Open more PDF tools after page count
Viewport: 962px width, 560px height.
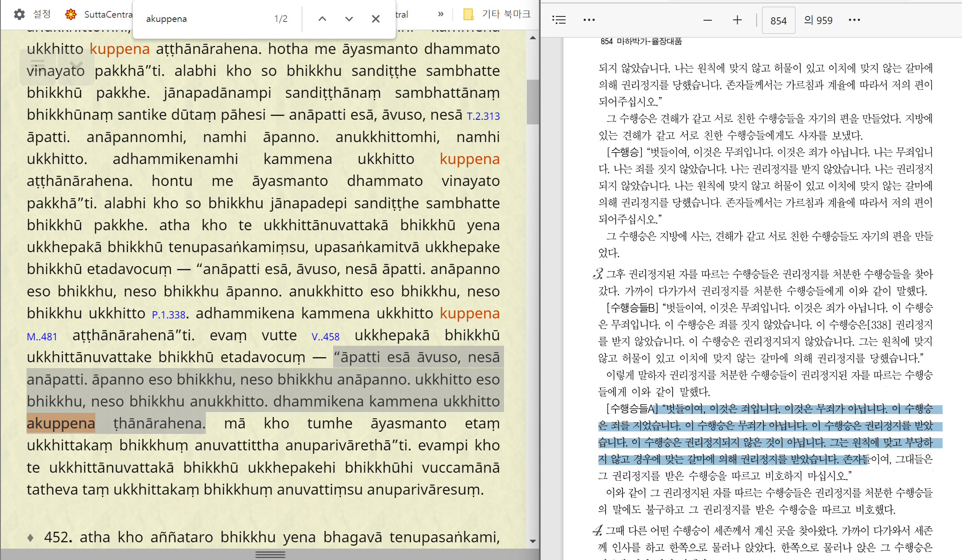[x=854, y=20]
